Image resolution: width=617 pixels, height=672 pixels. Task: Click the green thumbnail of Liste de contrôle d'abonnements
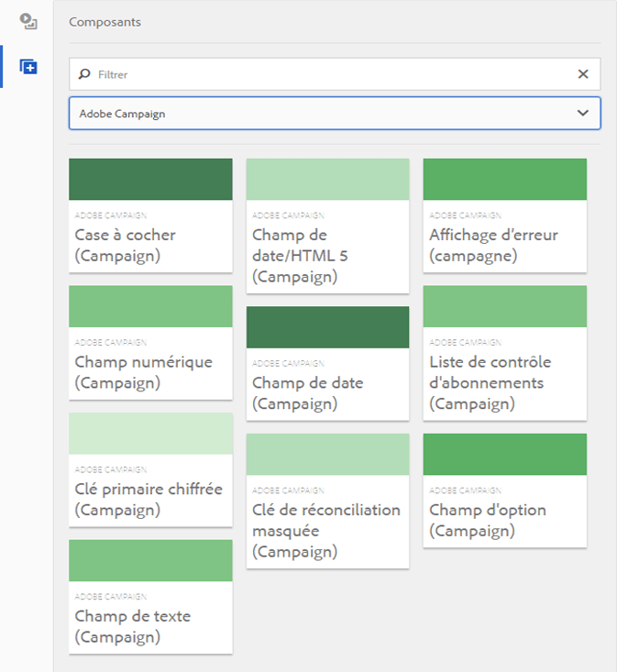click(505, 306)
